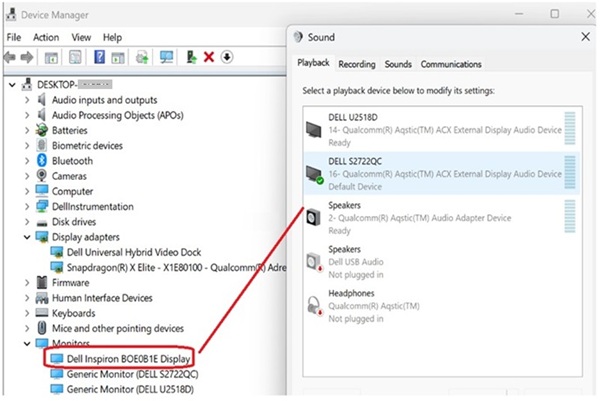Click the Mice and other pointing devices icon
The image size is (600, 401).
[x=42, y=328]
